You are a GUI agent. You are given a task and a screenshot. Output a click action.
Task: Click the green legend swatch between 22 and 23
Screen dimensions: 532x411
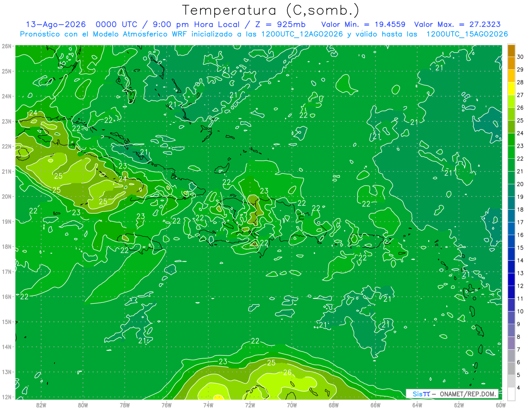(x=511, y=153)
